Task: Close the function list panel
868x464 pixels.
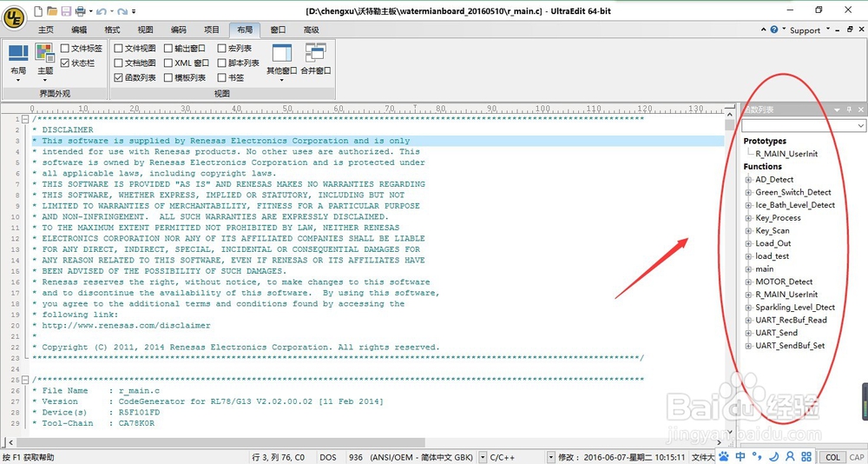Action: click(861, 109)
